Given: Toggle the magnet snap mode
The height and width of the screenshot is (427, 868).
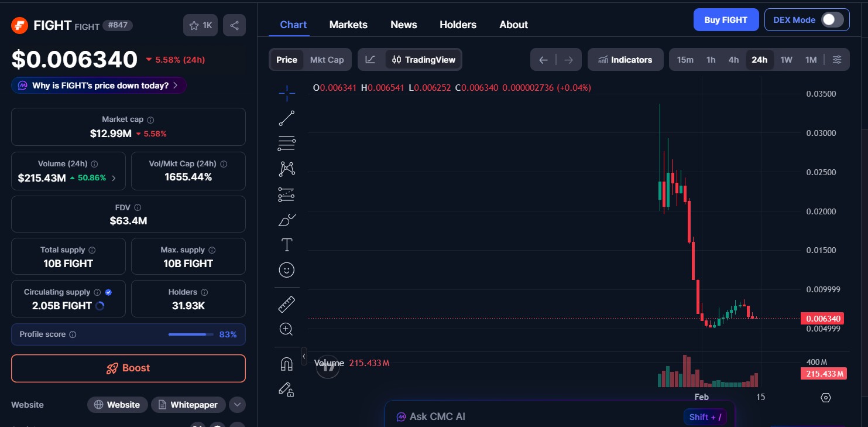Looking at the screenshot, I should point(287,364).
